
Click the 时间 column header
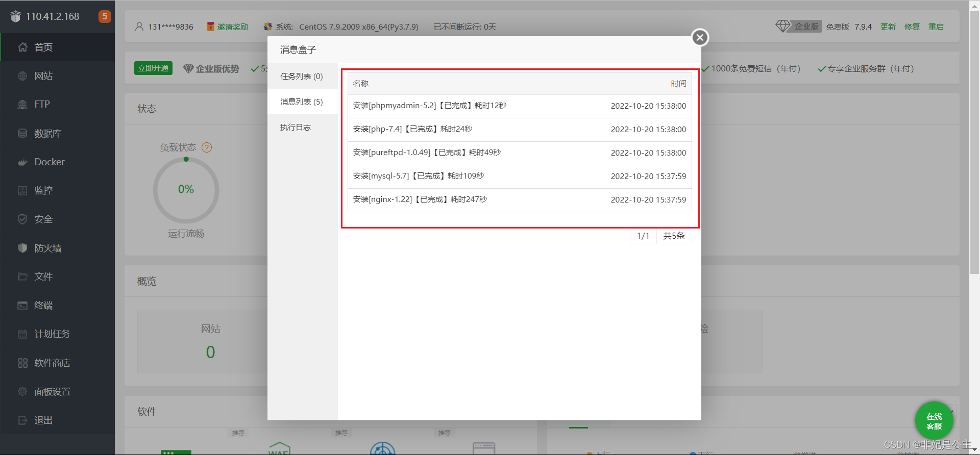click(x=678, y=83)
